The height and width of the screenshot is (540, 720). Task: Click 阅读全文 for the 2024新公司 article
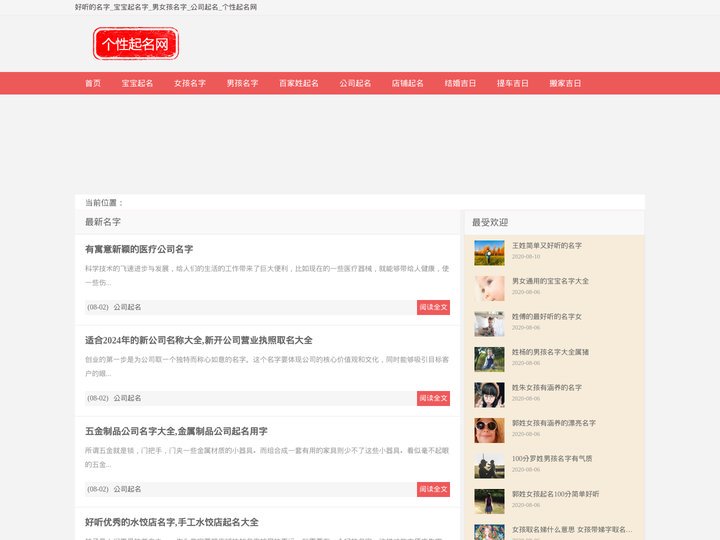tap(433, 398)
